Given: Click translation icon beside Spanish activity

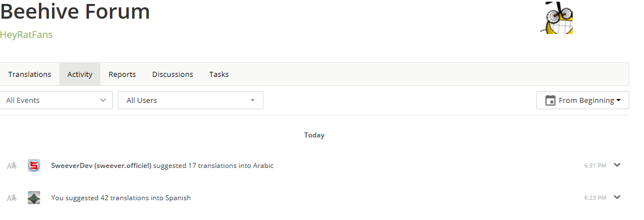Looking at the screenshot, I should click(12, 199).
